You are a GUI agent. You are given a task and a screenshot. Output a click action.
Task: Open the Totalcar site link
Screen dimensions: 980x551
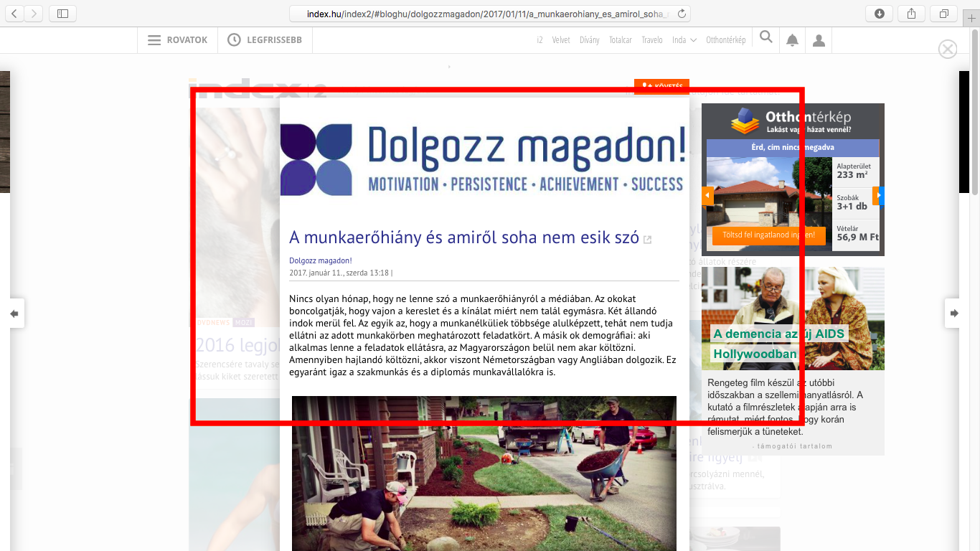621,40
